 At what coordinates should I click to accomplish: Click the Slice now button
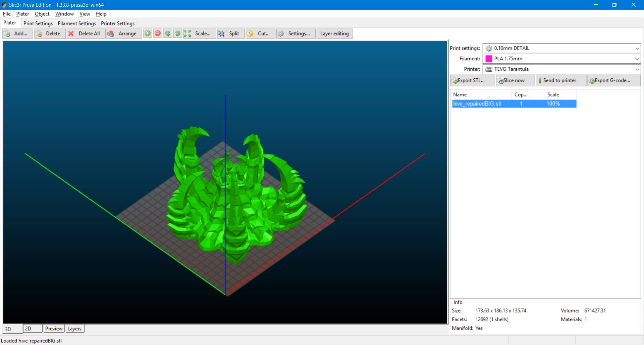tap(515, 80)
